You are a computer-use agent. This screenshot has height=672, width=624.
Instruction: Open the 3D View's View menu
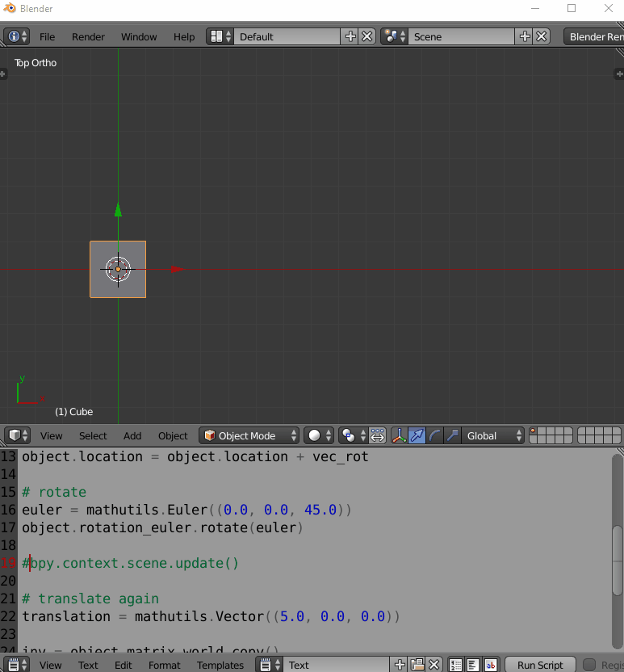tap(52, 436)
